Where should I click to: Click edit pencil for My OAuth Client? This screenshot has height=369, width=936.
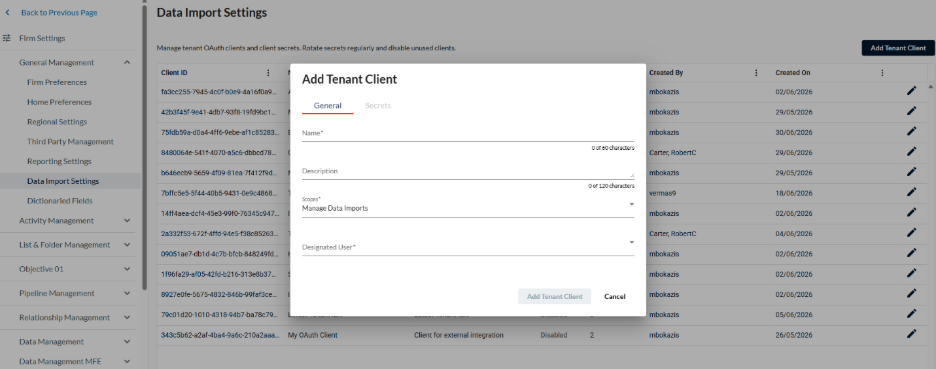pyautogui.click(x=911, y=334)
